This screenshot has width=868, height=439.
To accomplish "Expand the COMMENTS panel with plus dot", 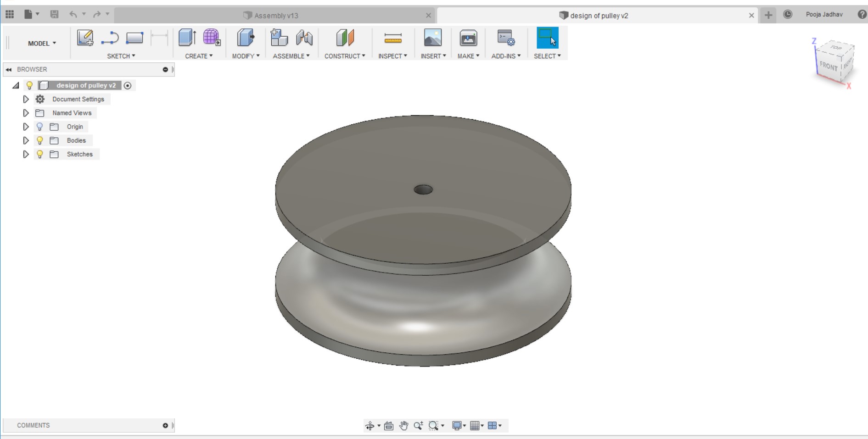I will (x=165, y=425).
